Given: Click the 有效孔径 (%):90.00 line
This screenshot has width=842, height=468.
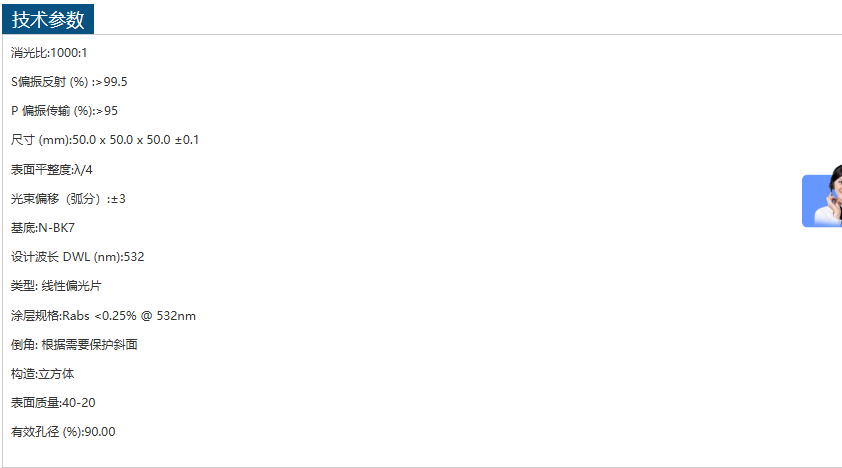Looking at the screenshot, I should pyautogui.click(x=63, y=432).
